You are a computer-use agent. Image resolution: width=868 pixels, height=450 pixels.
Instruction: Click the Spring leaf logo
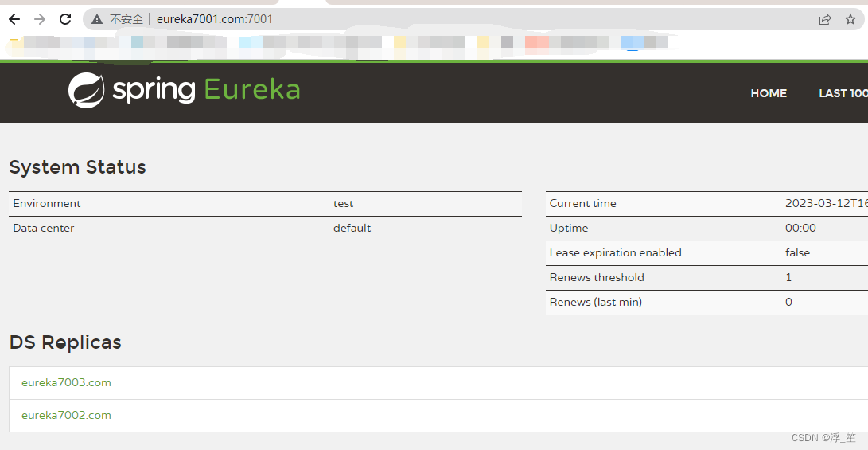pyautogui.click(x=87, y=90)
